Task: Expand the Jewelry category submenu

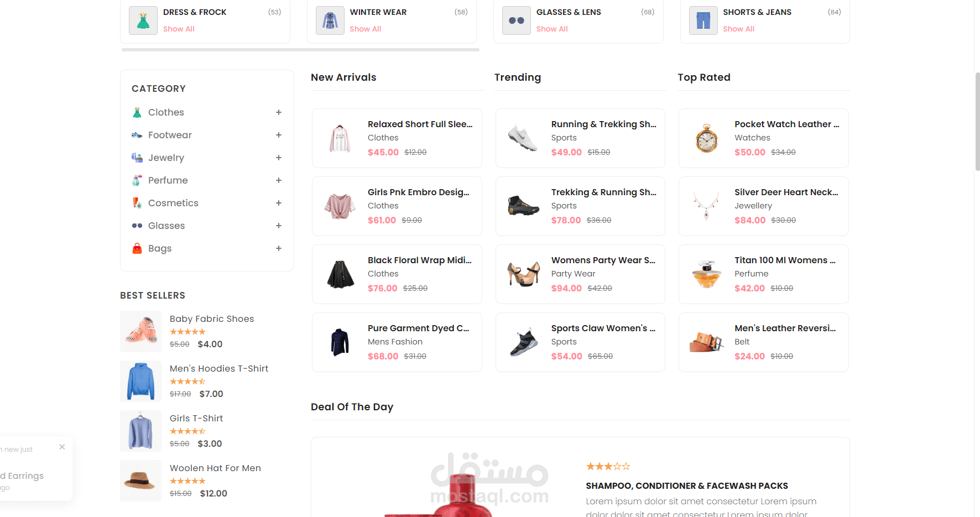Action: point(279,158)
